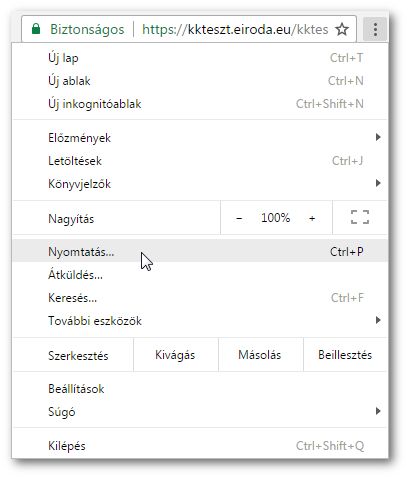Click the Beillesztés button
408x478 pixels.
pos(345,355)
